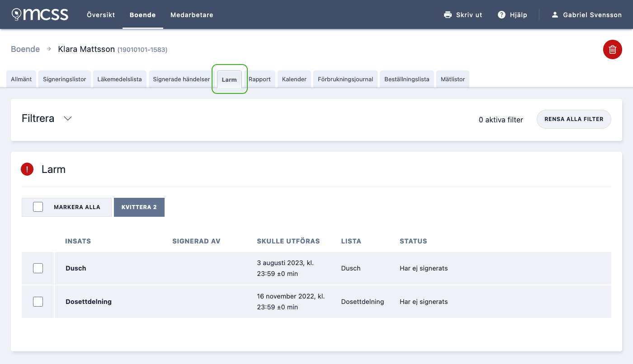
Task: Click the Rensa alla filter button
Action: point(574,119)
